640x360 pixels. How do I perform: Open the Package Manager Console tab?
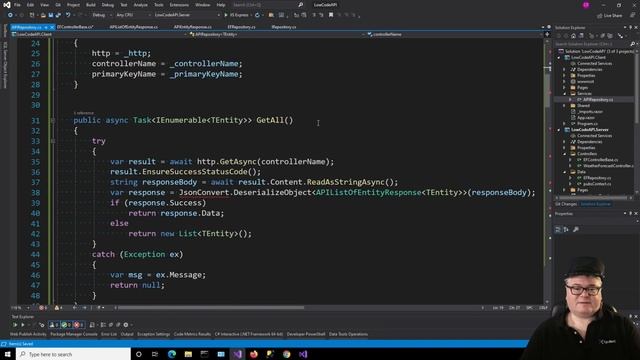[x=74, y=334]
